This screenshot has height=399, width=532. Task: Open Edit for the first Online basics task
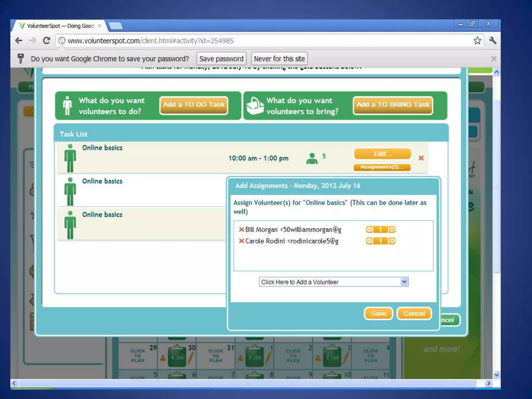click(x=382, y=154)
